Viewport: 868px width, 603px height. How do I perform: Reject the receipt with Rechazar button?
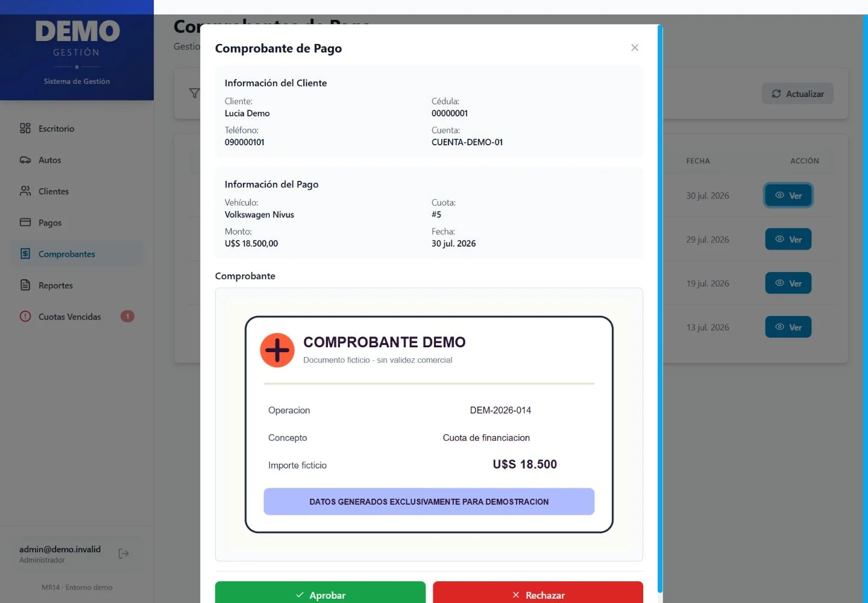538,594
